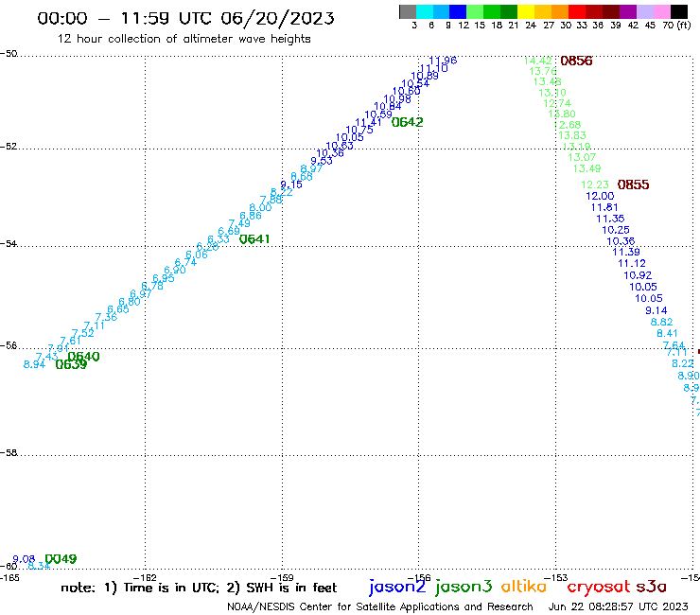Click the green time stamp '0641'
The image size is (700, 615).
tap(254, 239)
